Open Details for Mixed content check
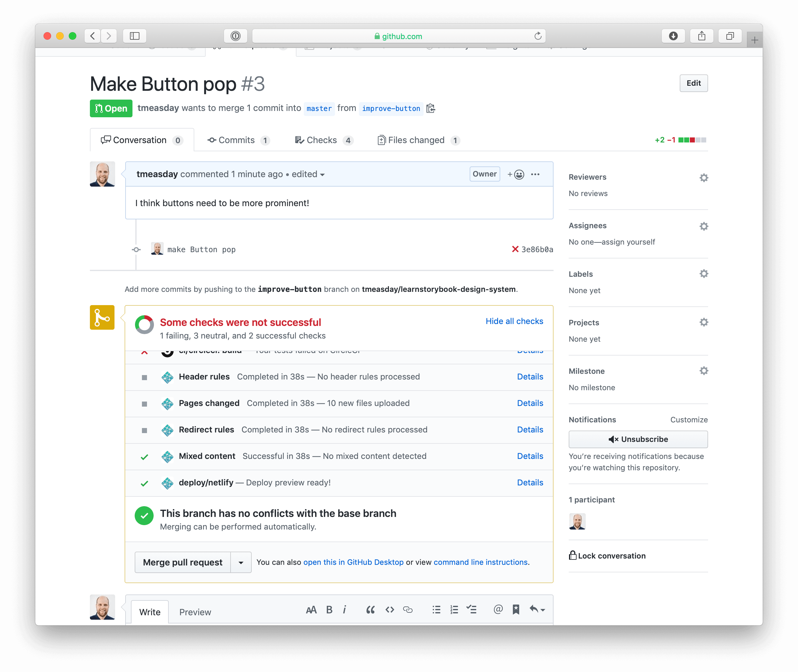The width and height of the screenshot is (798, 672). pos(530,456)
